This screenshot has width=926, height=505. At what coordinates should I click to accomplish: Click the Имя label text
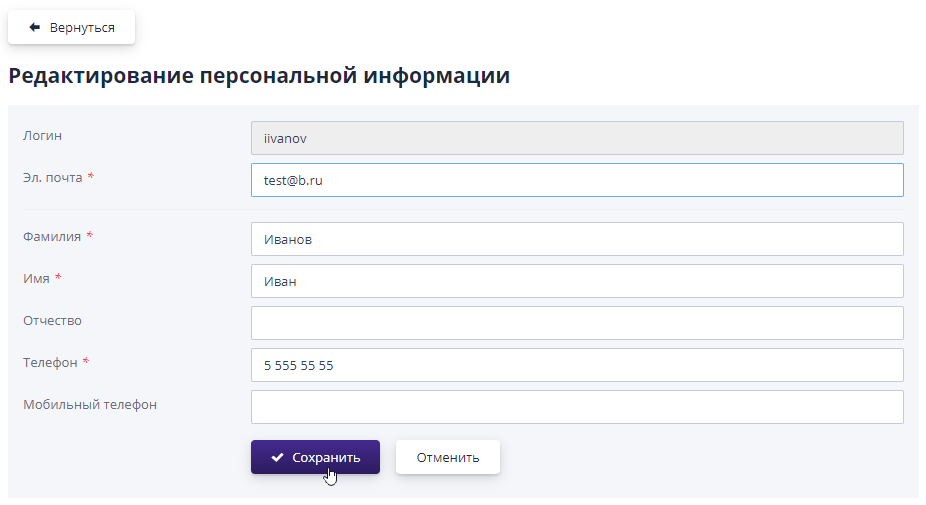pos(36,278)
